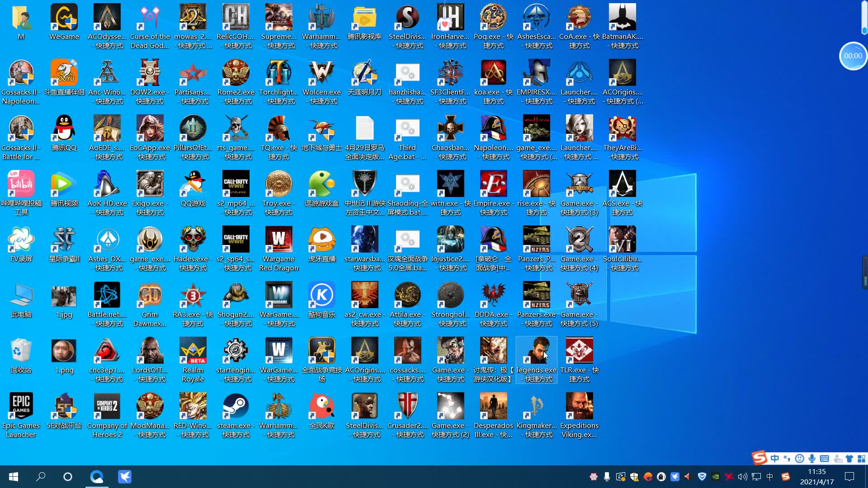Click the 00:00 recording timer bubble
The image size is (868, 488).
(x=853, y=56)
